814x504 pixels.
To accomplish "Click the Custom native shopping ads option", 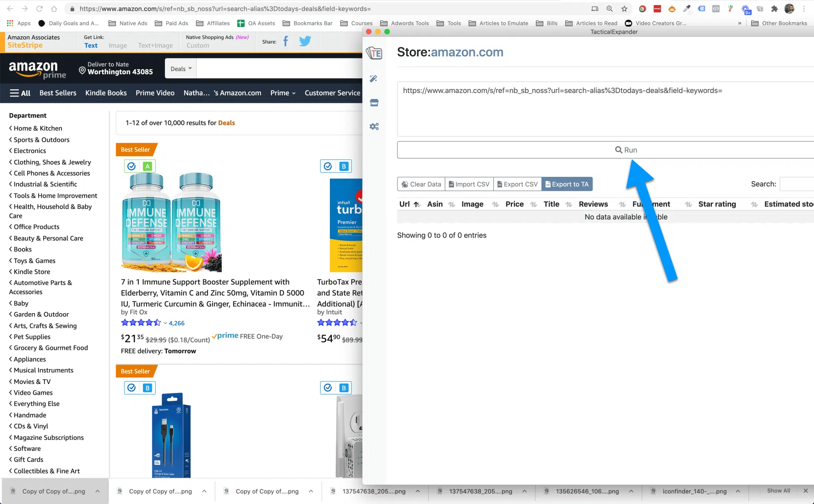I will [198, 45].
